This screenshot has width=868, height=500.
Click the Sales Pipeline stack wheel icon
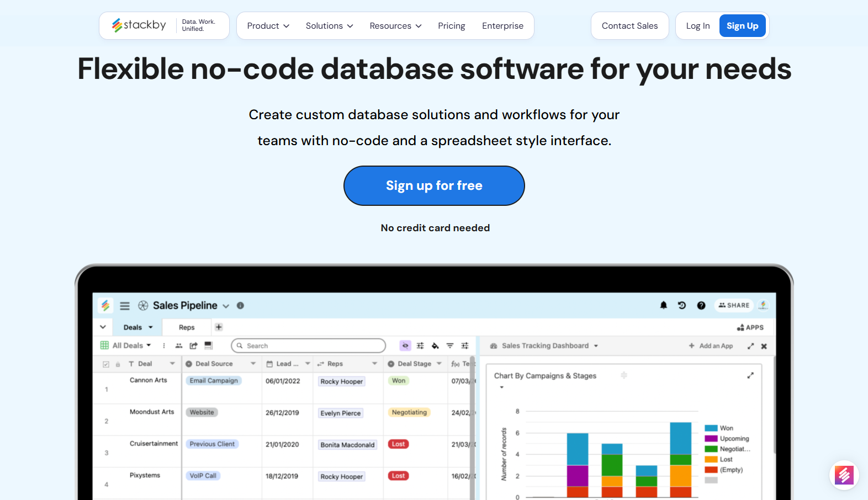point(143,306)
